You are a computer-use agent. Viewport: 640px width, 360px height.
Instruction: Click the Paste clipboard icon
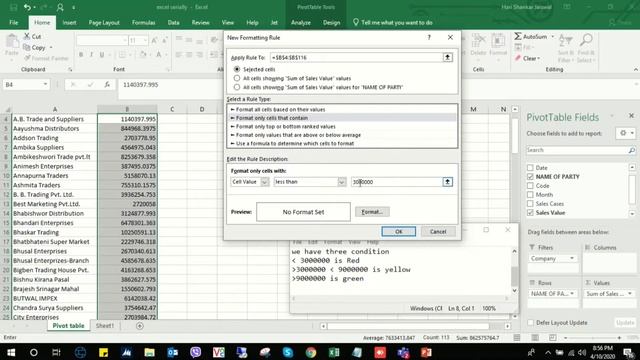[x=12, y=41]
